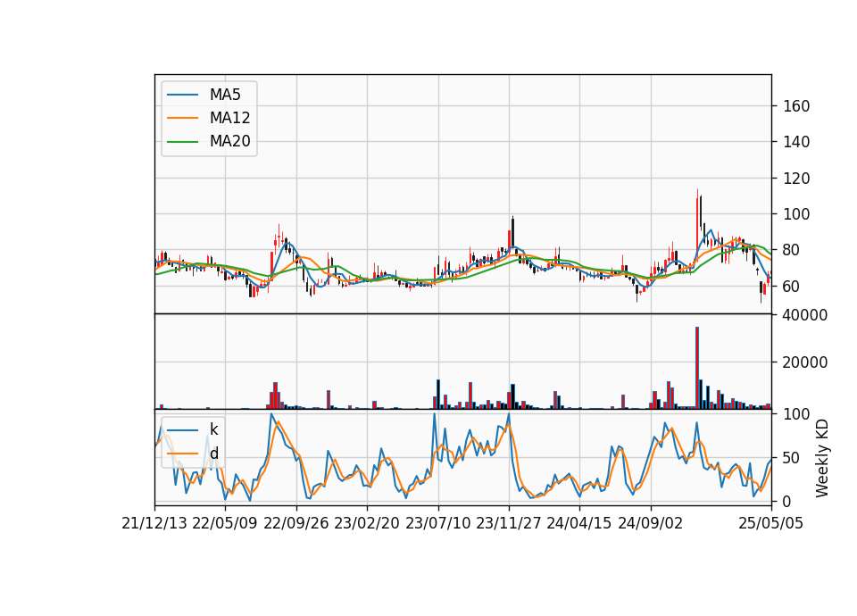The image size is (857, 616).
Task: Click the green MA20 legend line sample
Action: [182, 142]
